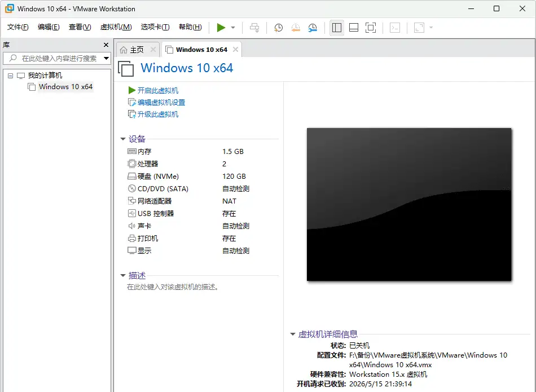Open snapshot manager clock-wrench icon
Image resolution: width=536 pixels, height=392 pixels.
tap(313, 28)
